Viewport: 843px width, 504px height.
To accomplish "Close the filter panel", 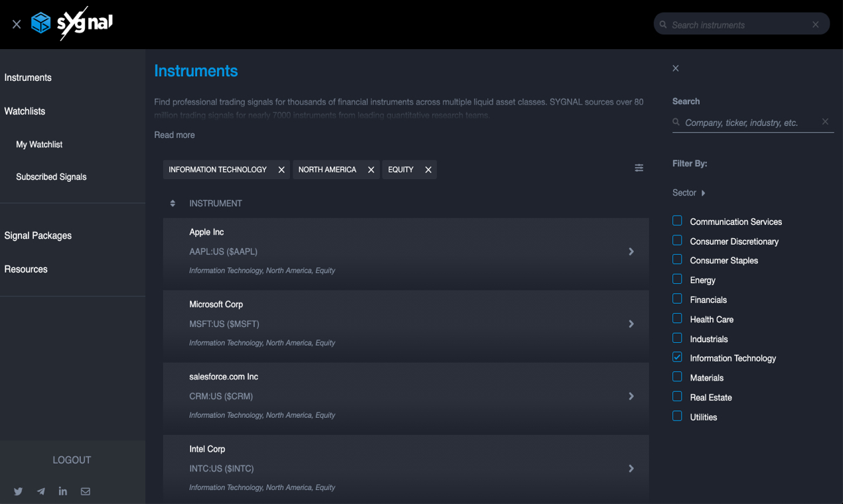I will click(676, 68).
